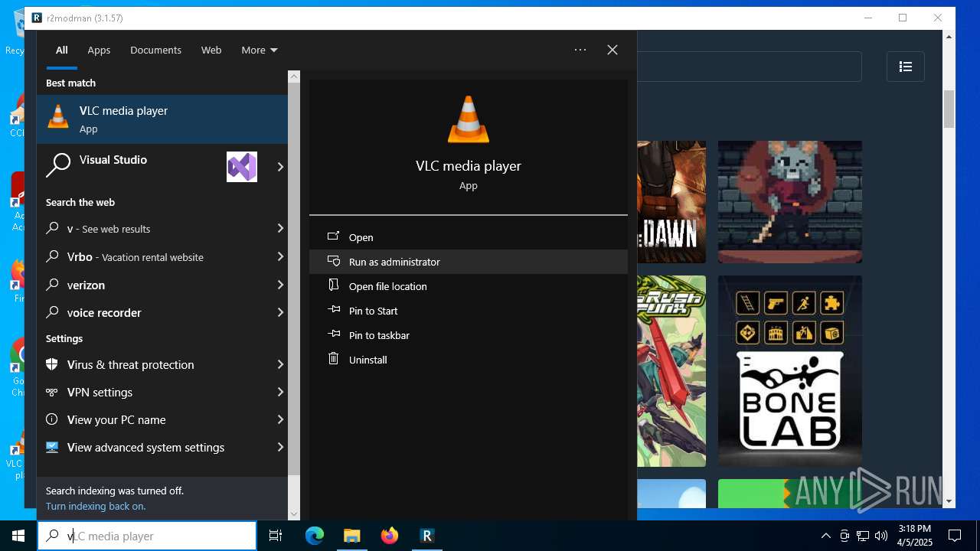Image resolution: width=980 pixels, height=551 pixels.
Task: Select Uninstall for VLC media player
Action: pyautogui.click(x=469, y=360)
